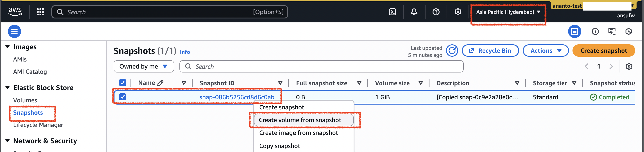Screen dimensions: 644x152
Task: Open the EC2 hamburger navigation menu
Action: 14,31
